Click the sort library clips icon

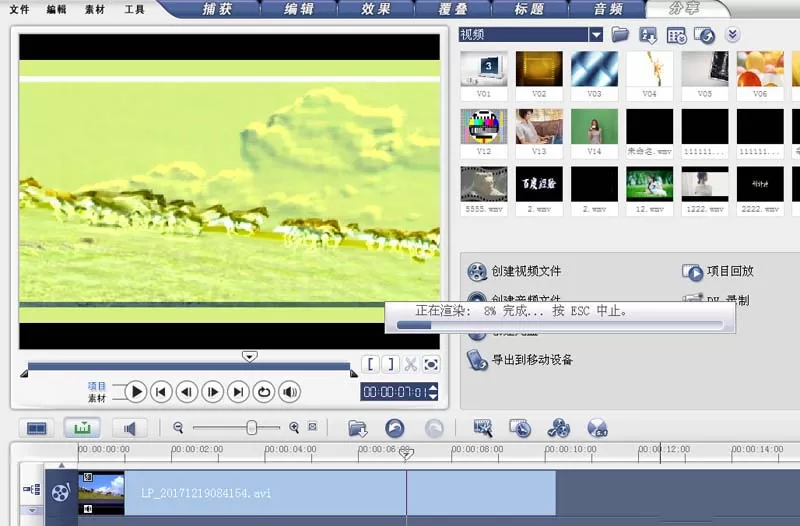[x=648, y=35]
